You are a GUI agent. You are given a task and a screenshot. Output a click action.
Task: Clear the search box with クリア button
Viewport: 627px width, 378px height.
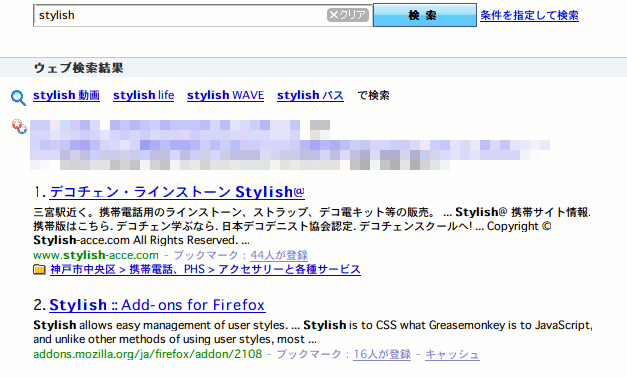[347, 15]
